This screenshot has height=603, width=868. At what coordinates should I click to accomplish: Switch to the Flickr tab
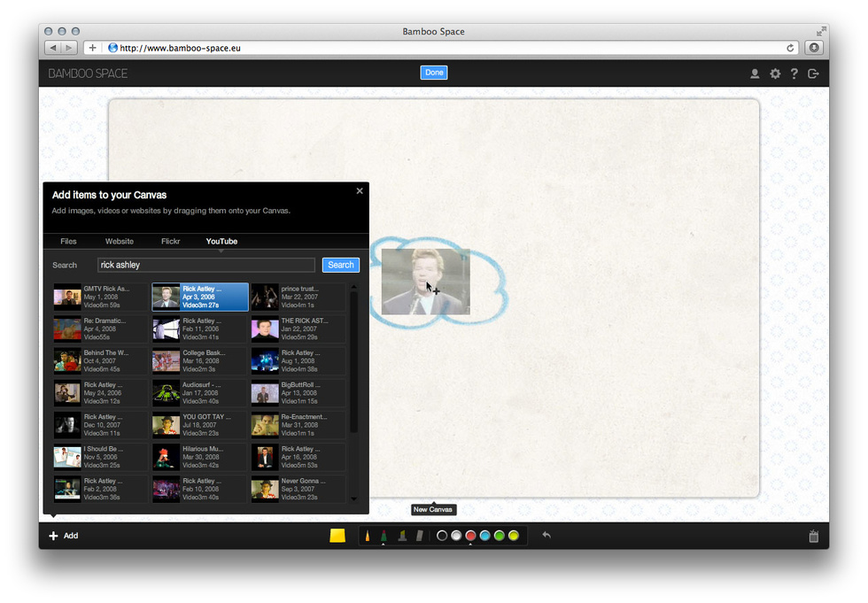pyautogui.click(x=170, y=241)
